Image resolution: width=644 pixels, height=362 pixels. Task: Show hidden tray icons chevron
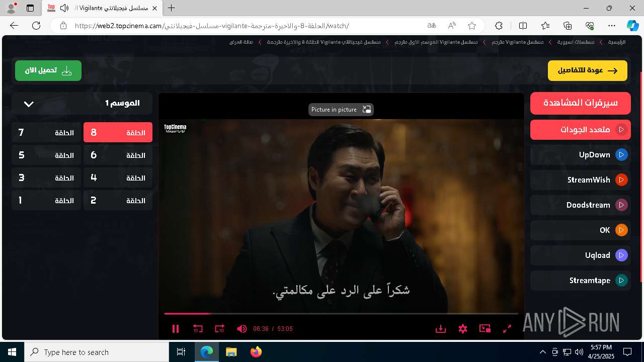(x=542, y=352)
